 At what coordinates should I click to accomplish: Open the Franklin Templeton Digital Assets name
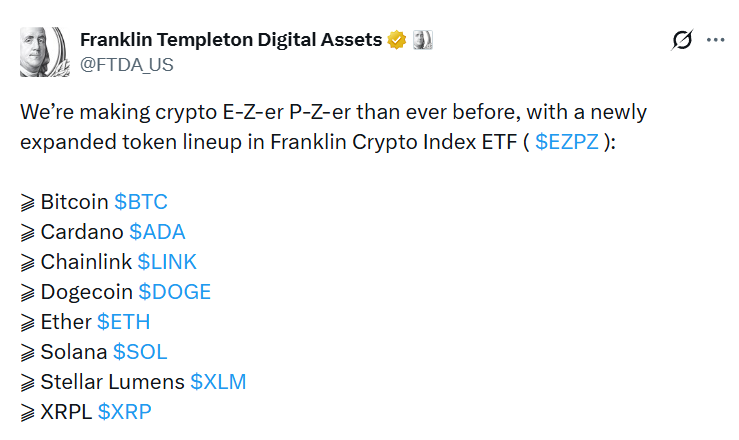tap(230, 40)
